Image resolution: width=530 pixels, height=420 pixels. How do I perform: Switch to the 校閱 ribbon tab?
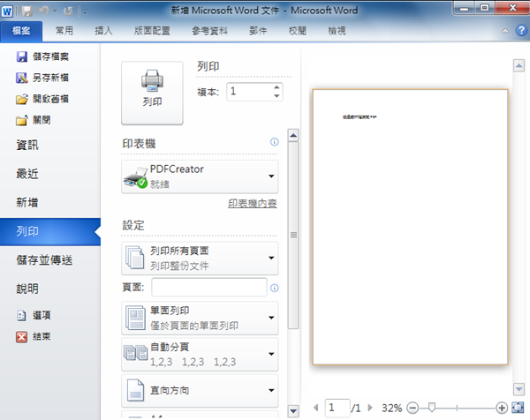(298, 31)
